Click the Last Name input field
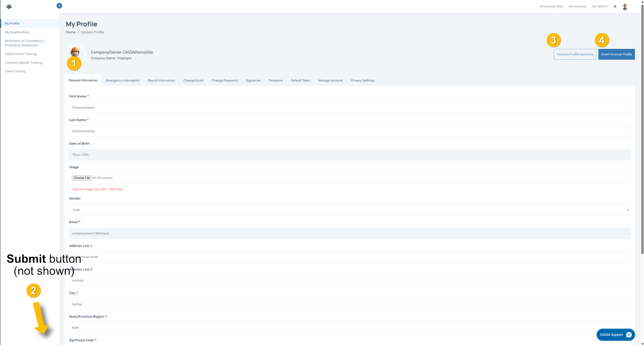Screen dimensions: 644x345 tap(349, 131)
